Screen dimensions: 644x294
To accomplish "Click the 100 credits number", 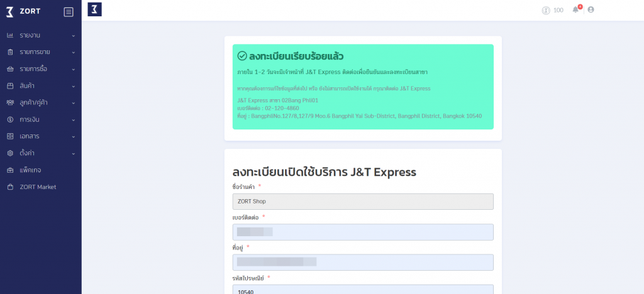I will click(558, 10).
